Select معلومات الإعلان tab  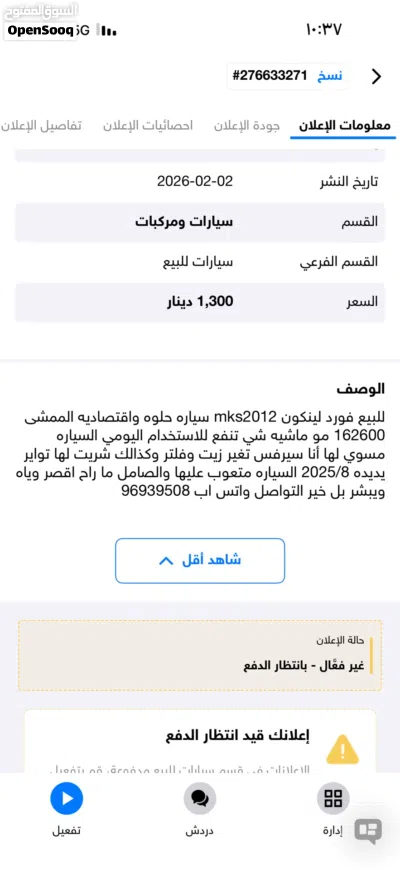(x=345, y=125)
